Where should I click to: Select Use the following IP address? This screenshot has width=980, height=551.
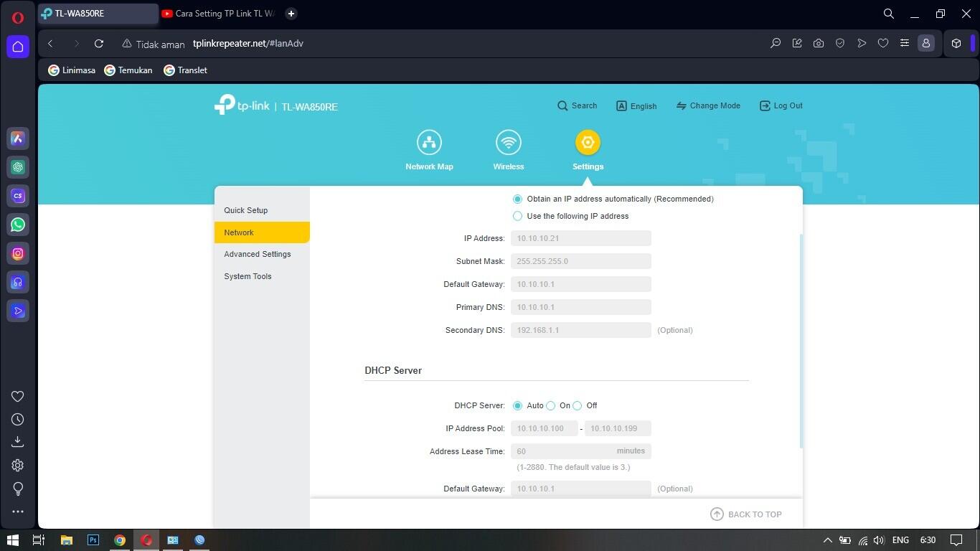pos(517,216)
